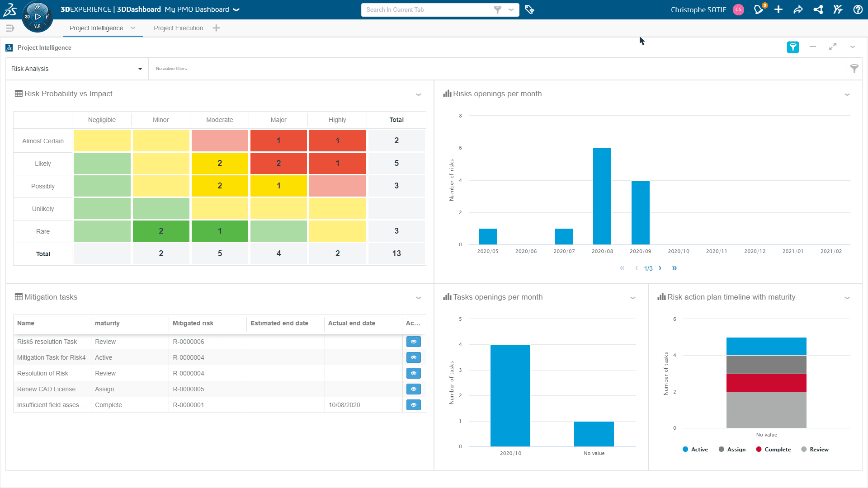Click the tag icon beside search
The height and width of the screenshot is (488, 868).
tap(529, 9)
